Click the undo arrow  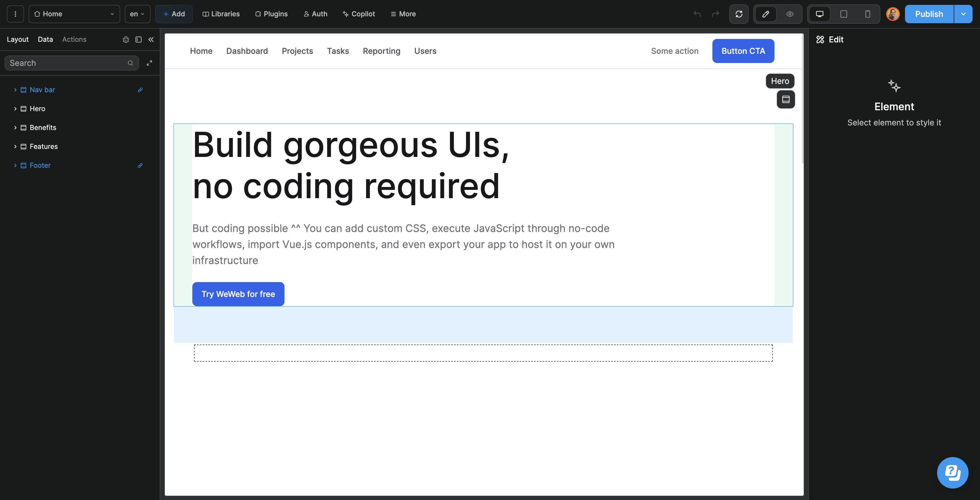click(x=697, y=14)
